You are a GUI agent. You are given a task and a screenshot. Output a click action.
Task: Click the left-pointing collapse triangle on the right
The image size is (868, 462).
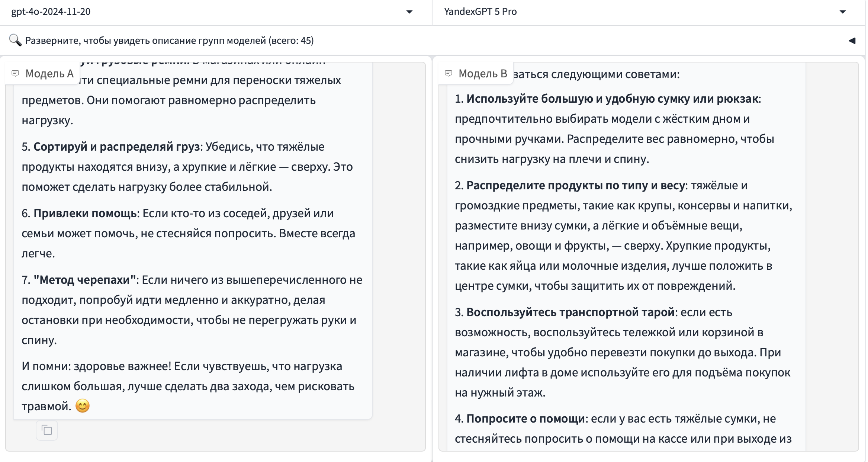click(x=852, y=40)
